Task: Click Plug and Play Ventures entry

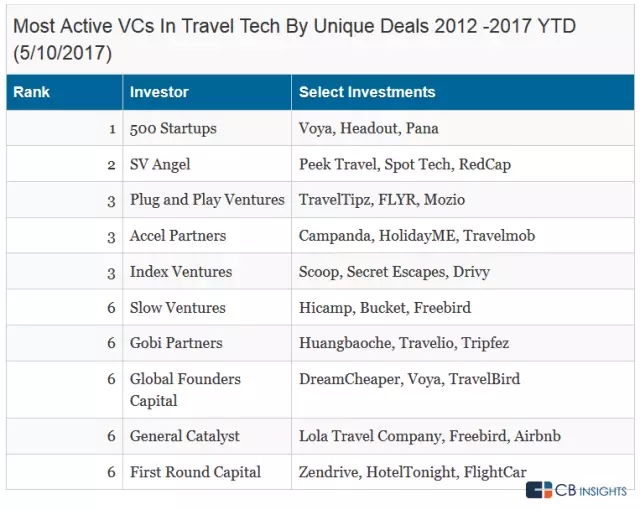Action: 207,200
